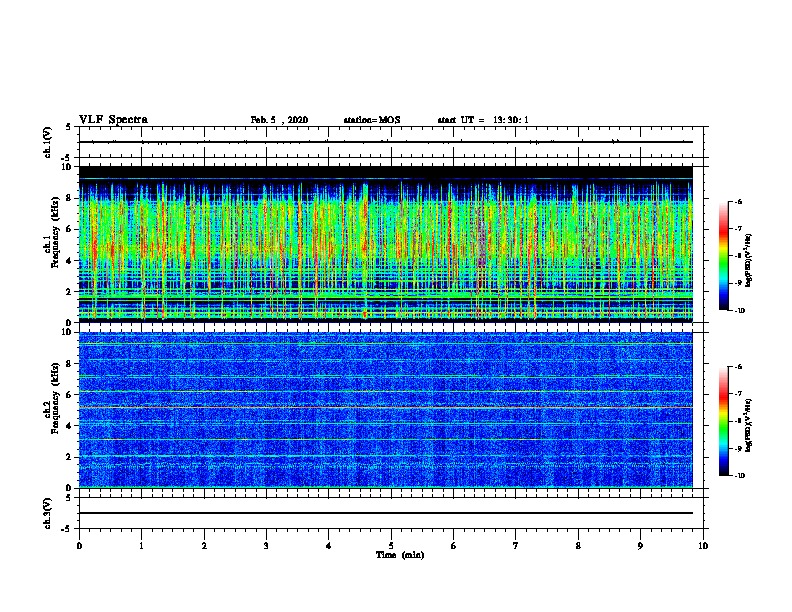This screenshot has width=792, height=612.
Task: Click the "VLF Spectra" plot title
Action: coord(113,119)
